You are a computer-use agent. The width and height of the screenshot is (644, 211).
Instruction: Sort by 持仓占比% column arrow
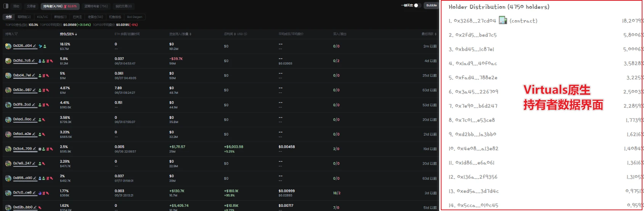[x=76, y=34]
